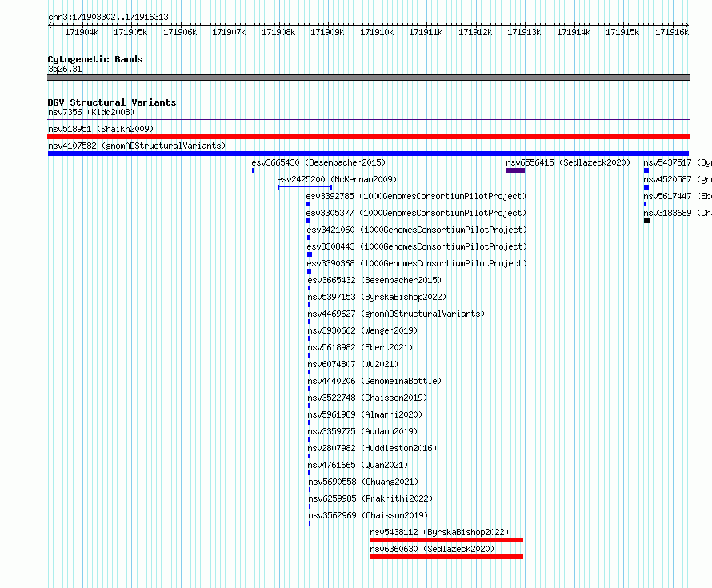Click the 171916k ruler tick label
712x588 pixels.
click(671, 32)
